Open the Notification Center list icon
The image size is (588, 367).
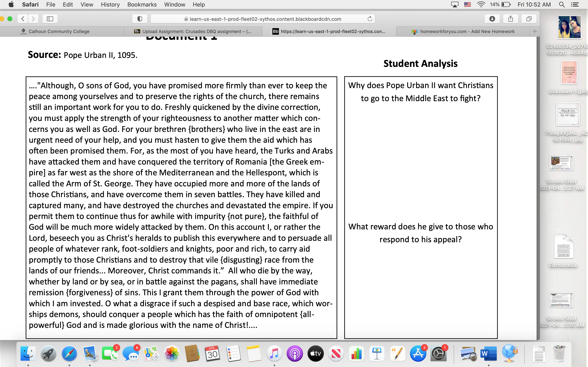(x=575, y=4)
